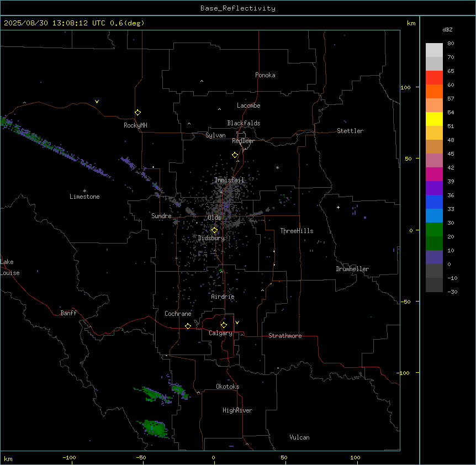Click the Sylvan label
This screenshot has width=476, height=465.
click(x=215, y=136)
